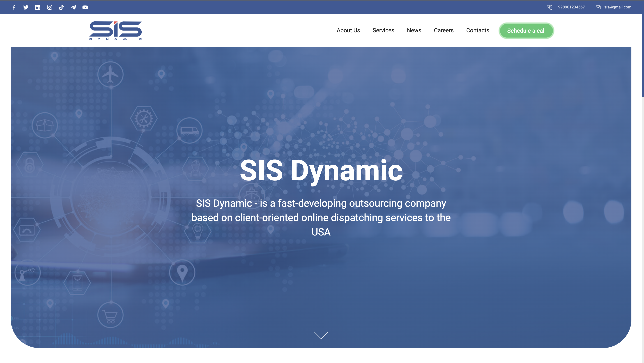The height and width of the screenshot is (363, 644).
Task: Open the Contacts menu item
Action: tap(478, 31)
